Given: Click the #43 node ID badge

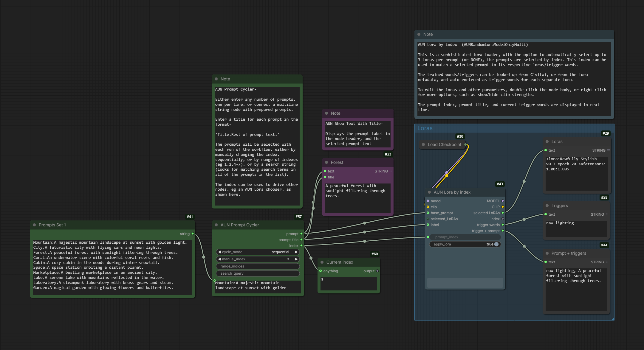Looking at the screenshot, I should [500, 184].
